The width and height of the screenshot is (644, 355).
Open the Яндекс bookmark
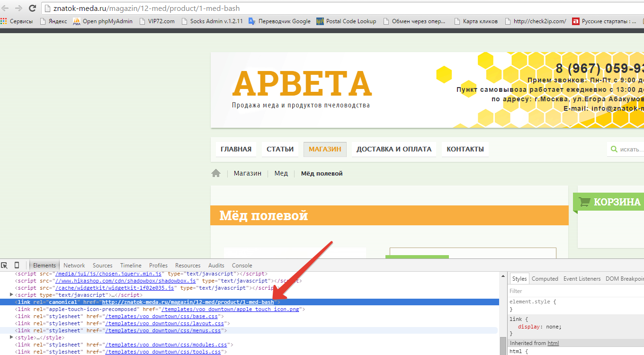54,21
